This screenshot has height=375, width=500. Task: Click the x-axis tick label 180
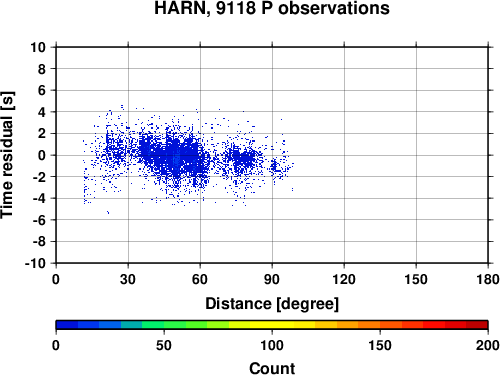pos(488,279)
